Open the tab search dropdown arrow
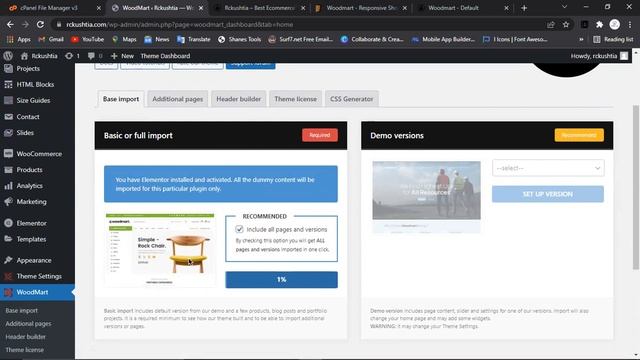 tap(564, 7)
